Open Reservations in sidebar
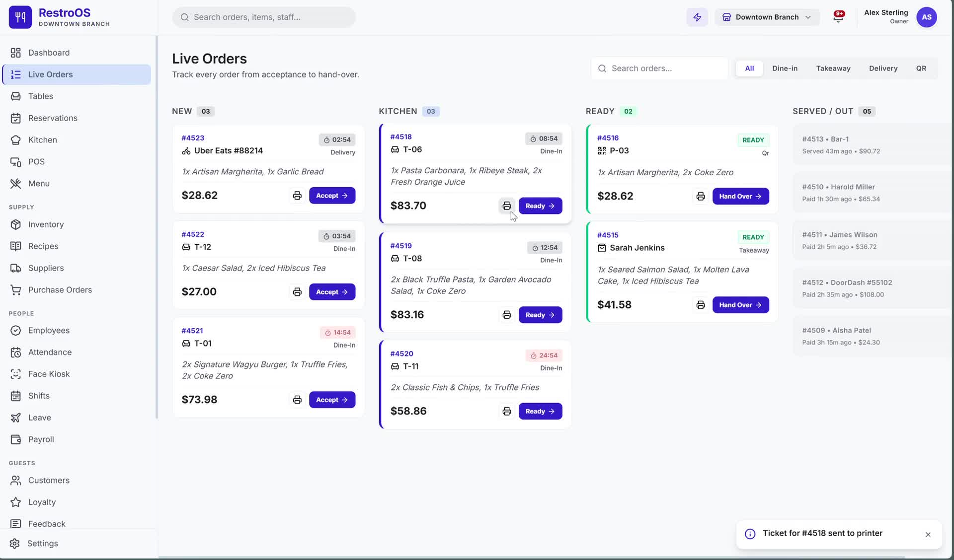The height and width of the screenshot is (560, 954). (x=77, y=118)
